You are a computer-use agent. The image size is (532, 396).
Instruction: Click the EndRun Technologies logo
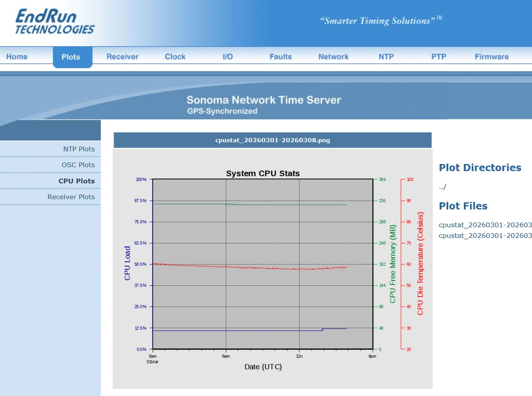(55, 21)
